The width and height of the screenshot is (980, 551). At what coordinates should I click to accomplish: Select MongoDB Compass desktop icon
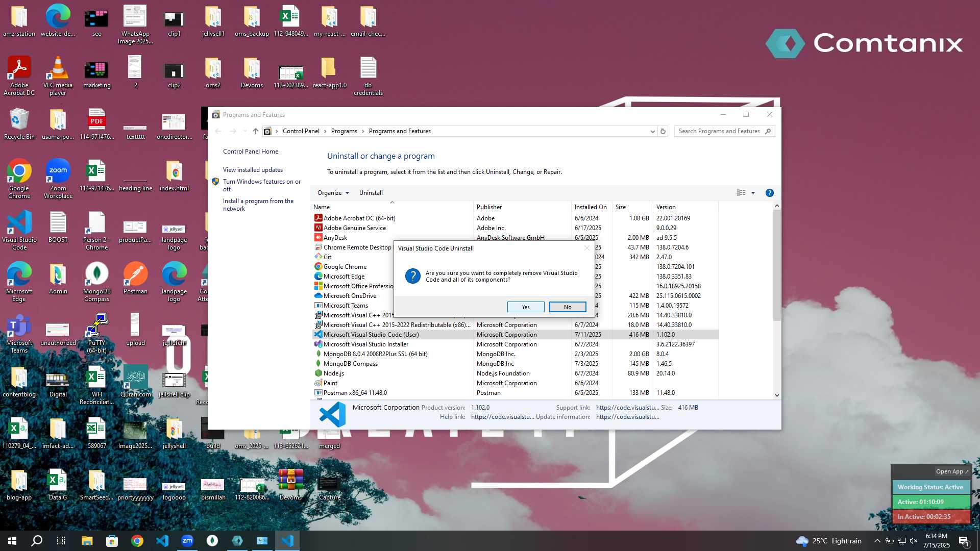point(96,282)
